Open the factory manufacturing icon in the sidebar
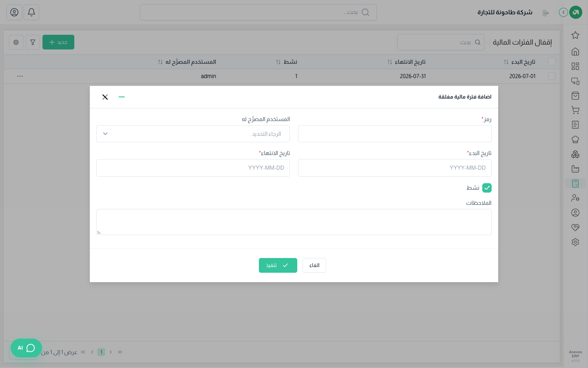This screenshot has width=588, height=368. [575, 169]
